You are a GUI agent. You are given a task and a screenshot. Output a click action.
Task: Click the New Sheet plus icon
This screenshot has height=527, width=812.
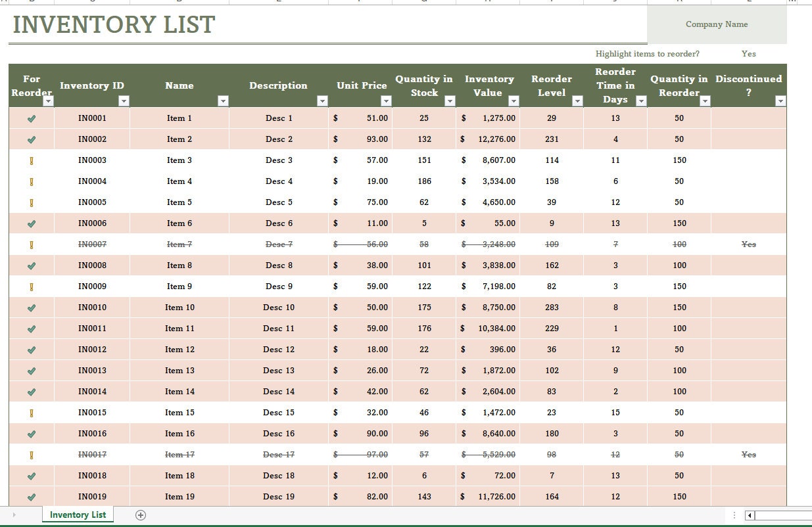pos(140,515)
